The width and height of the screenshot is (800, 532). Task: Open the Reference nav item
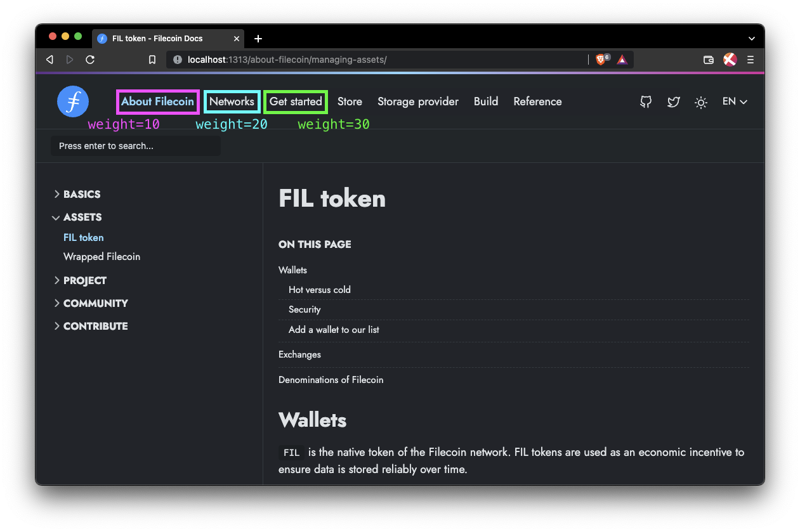click(537, 101)
